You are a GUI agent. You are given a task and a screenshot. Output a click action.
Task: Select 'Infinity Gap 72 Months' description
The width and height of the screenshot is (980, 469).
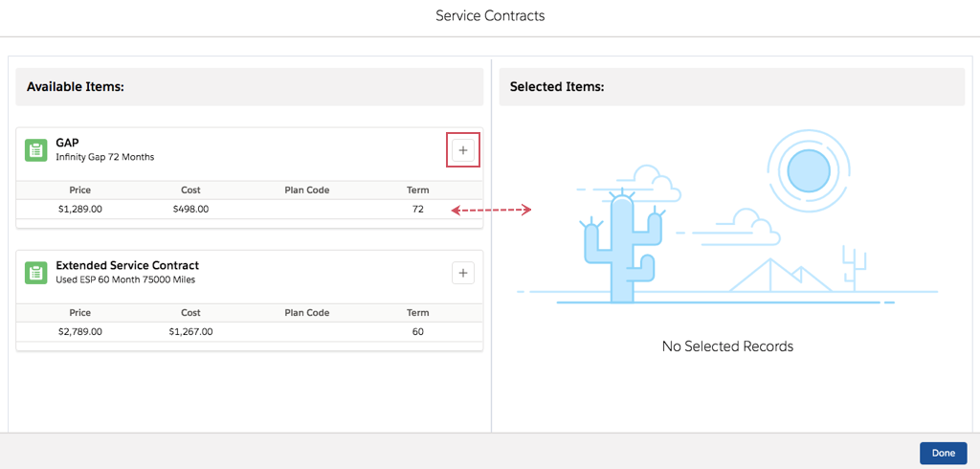[x=105, y=157]
